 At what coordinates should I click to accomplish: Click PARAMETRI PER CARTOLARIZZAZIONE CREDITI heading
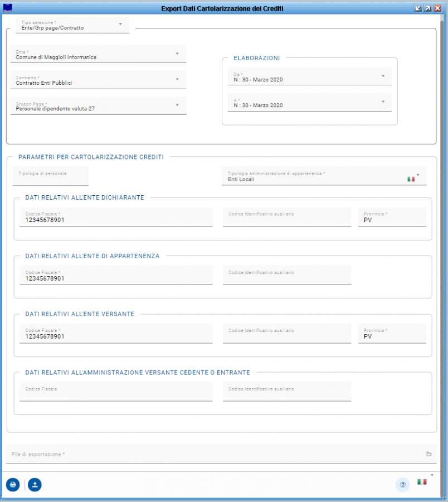click(91, 157)
